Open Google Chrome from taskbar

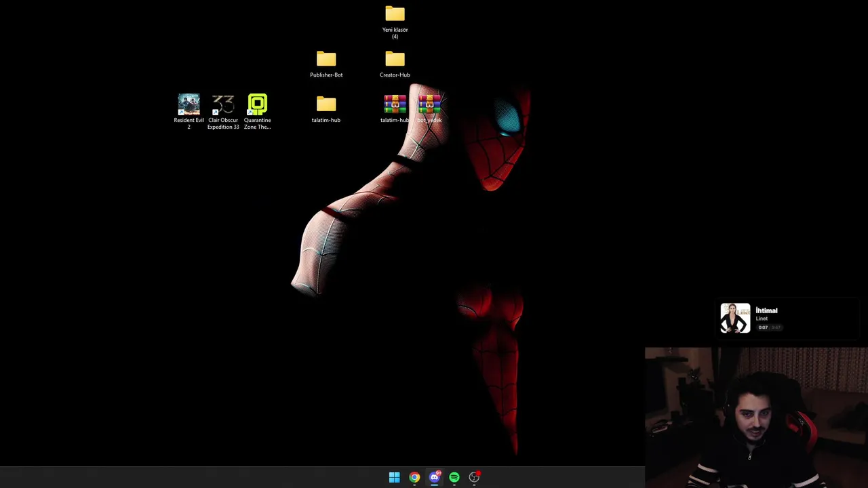414,477
